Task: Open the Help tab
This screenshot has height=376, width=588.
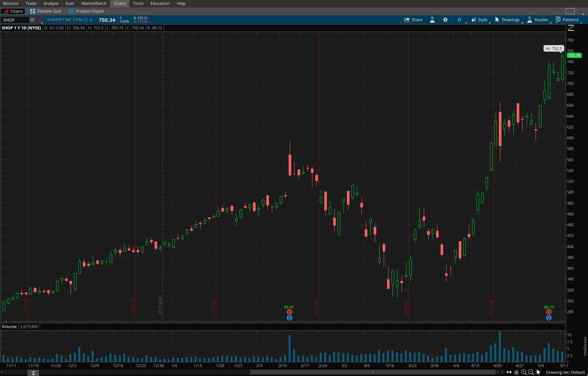Action: tap(181, 3)
